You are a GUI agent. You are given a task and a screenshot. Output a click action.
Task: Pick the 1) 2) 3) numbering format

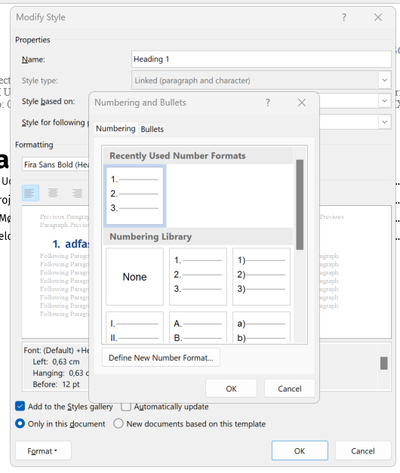[x=261, y=276]
